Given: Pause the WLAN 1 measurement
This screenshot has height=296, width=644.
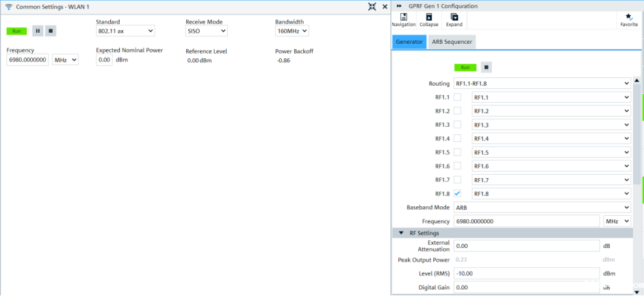Looking at the screenshot, I should click(x=38, y=31).
